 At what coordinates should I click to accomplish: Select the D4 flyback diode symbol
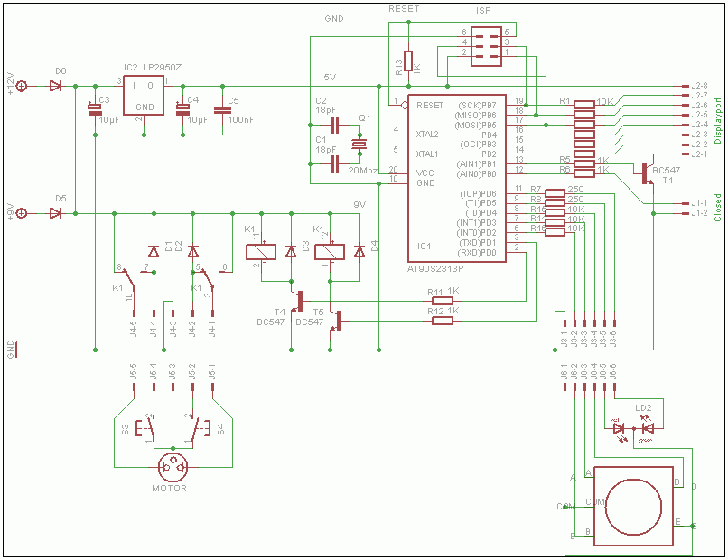[x=359, y=252]
